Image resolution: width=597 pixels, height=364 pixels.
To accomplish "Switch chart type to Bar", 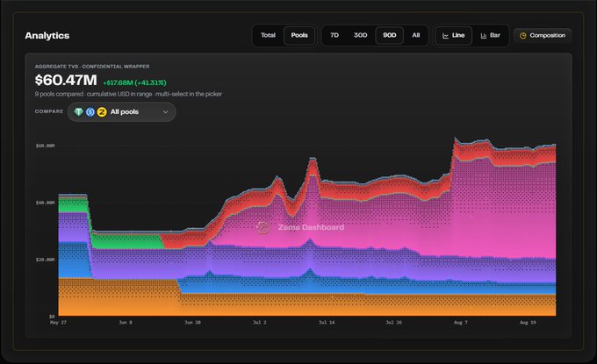I will pos(491,35).
